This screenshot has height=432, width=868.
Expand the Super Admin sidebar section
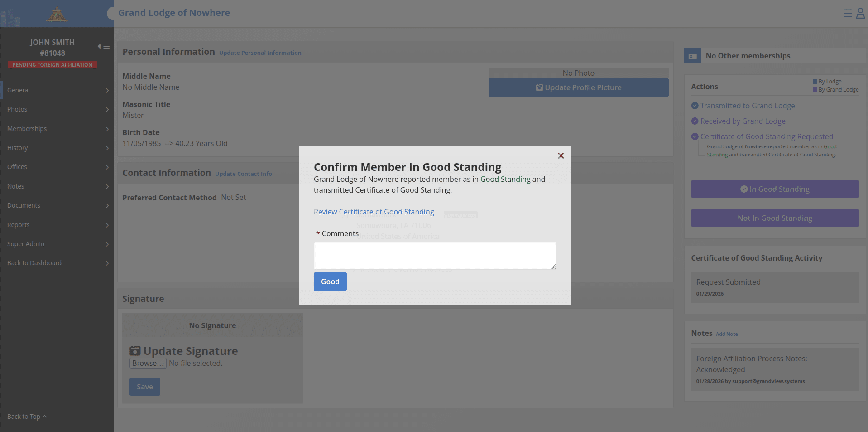(x=57, y=244)
